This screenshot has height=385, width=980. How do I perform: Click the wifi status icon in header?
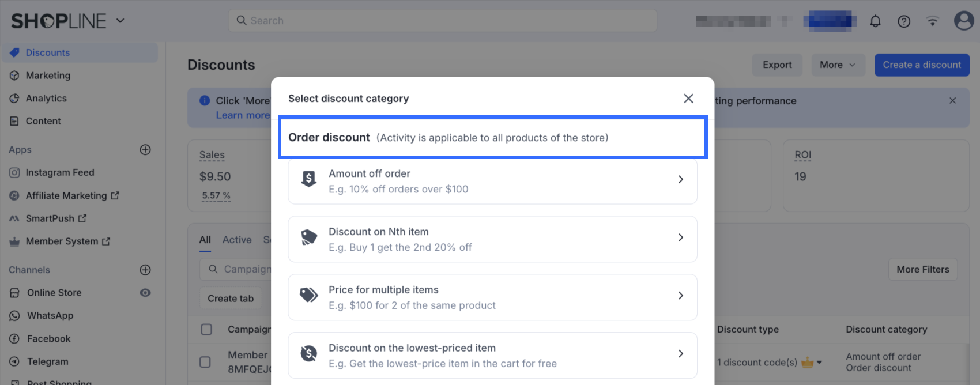click(932, 21)
